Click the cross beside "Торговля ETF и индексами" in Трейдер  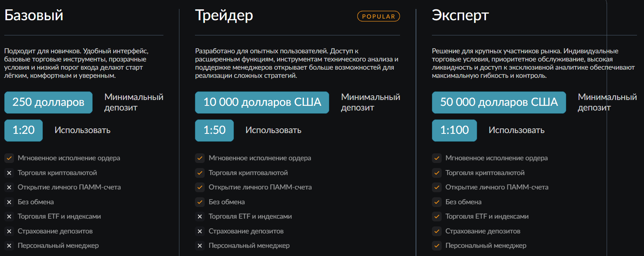[x=200, y=216]
